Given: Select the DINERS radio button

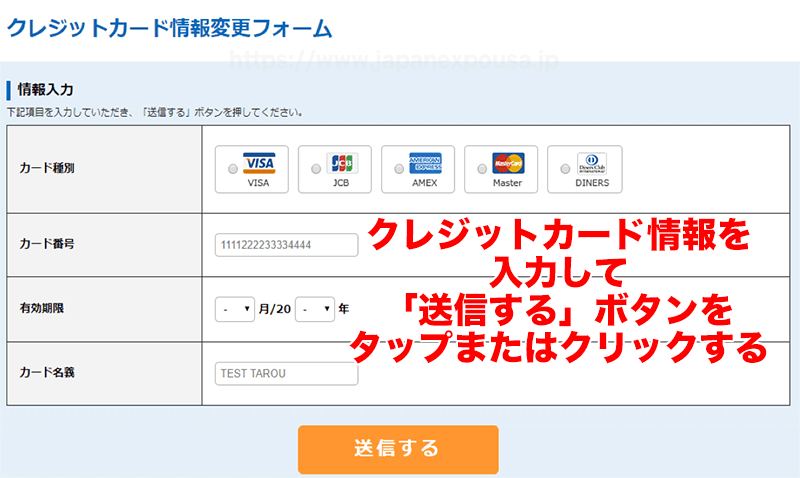Looking at the screenshot, I should 565,169.
